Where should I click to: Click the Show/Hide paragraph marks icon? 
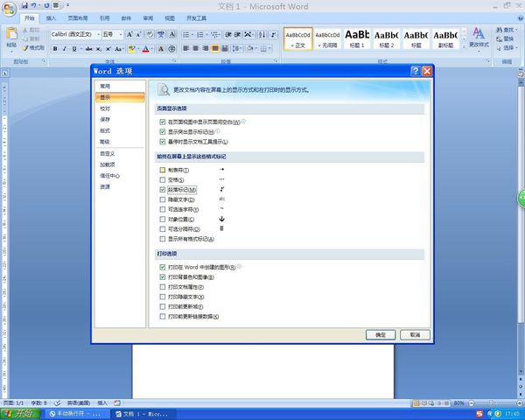click(x=273, y=34)
